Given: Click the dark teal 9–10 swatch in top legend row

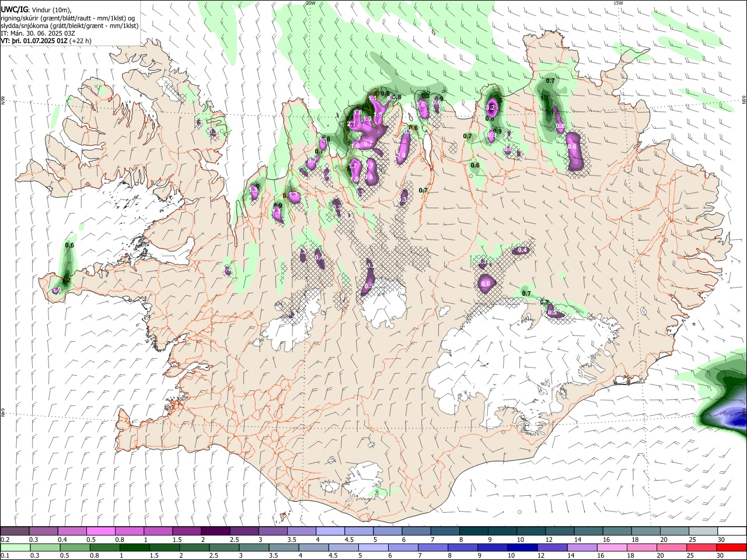Looking at the screenshot, I should click(x=501, y=531).
